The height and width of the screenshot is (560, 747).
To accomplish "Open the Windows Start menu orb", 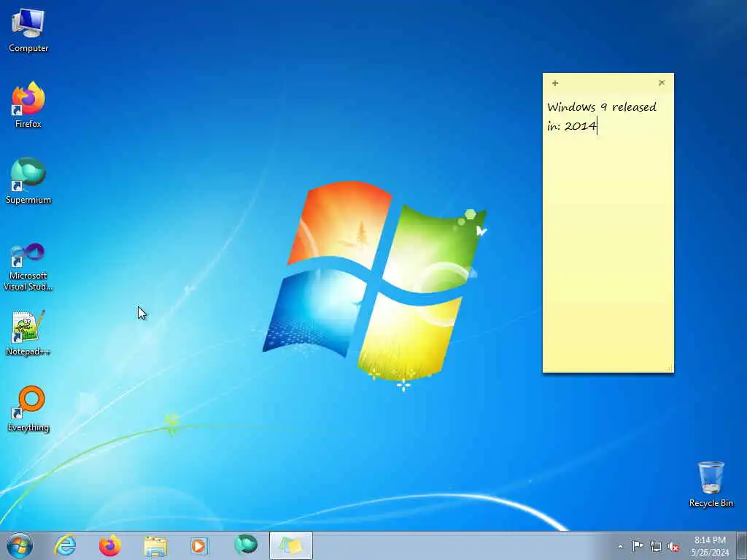I will tap(20, 545).
